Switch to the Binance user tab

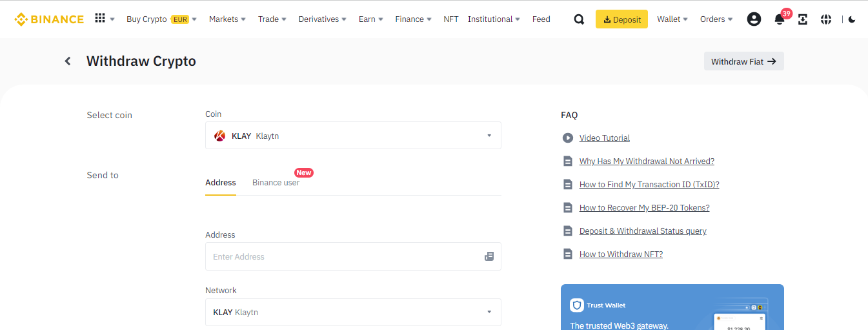(276, 183)
